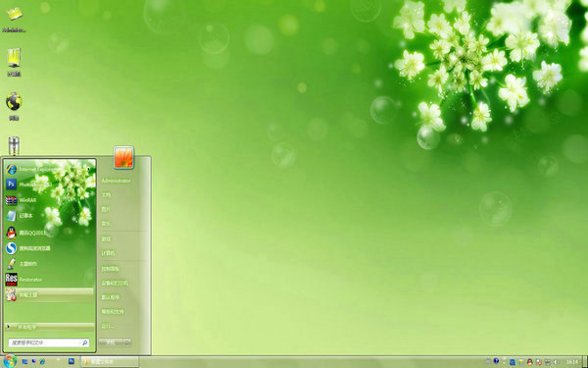Screen dimensions: 588x368
Task: Click the Windows Start orb button
Action: (10, 361)
